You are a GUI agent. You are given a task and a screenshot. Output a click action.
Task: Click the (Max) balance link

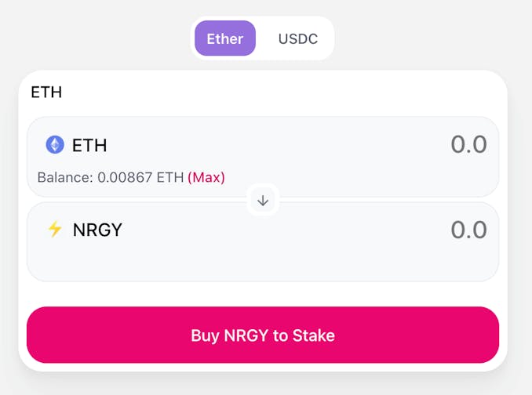[206, 177]
